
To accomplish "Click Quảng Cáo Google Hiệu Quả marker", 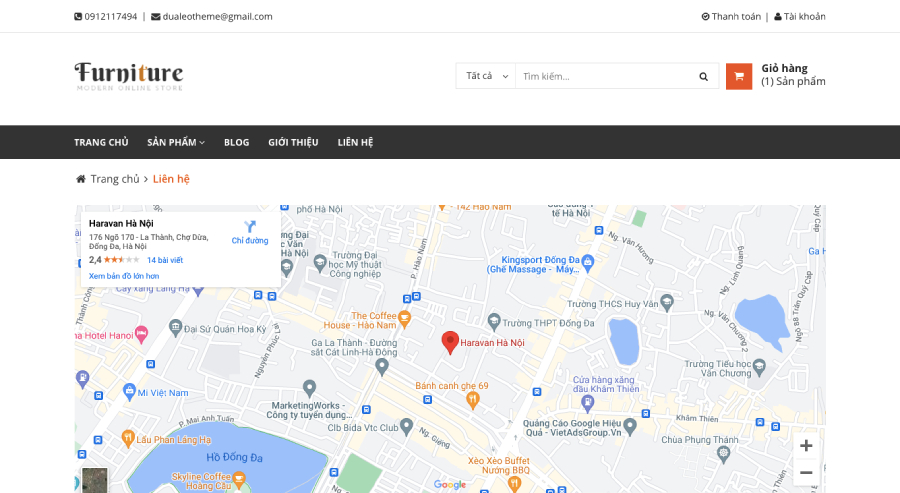I will [x=630, y=426].
